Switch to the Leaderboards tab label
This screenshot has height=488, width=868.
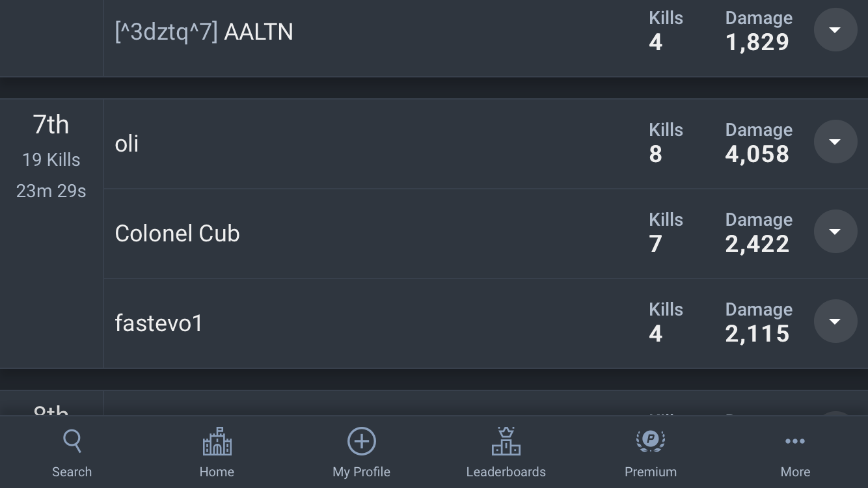[x=506, y=472]
